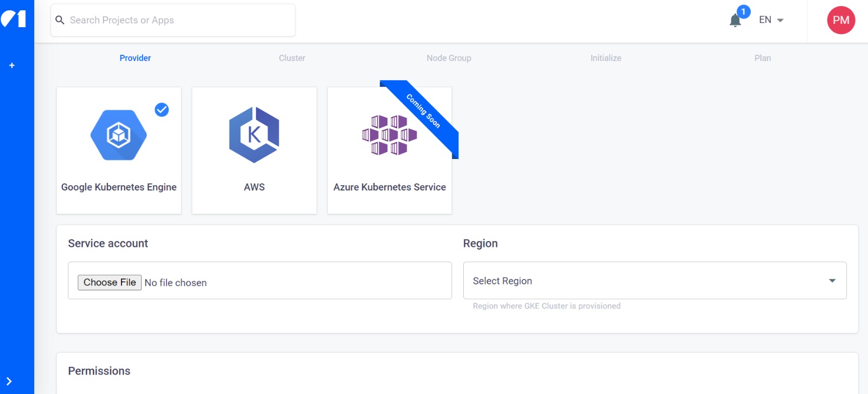The height and width of the screenshot is (394, 868).
Task: Open the EN language dropdown
Action: (771, 20)
